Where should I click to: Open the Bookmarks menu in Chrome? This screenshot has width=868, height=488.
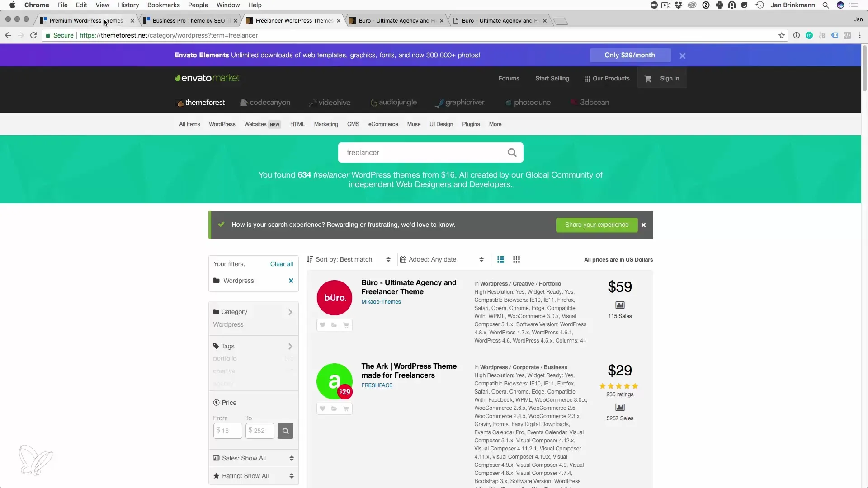163,5
